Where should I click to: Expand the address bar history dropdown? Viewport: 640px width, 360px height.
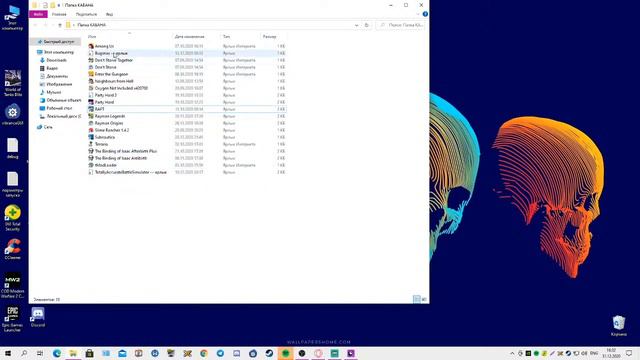[356, 25]
